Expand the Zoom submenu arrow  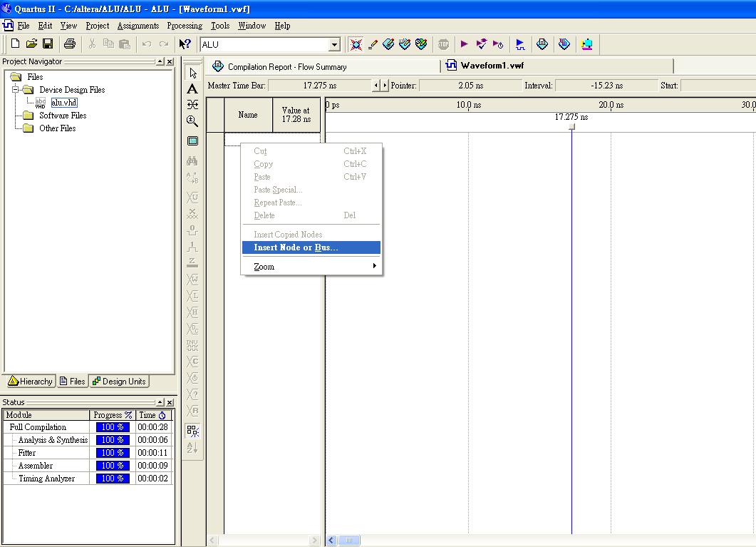pos(375,267)
